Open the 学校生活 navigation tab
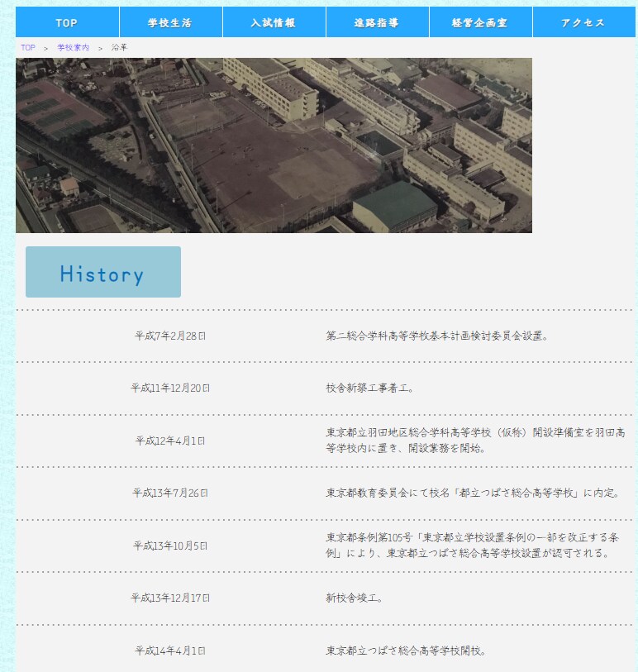The height and width of the screenshot is (672, 638). click(x=171, y=22)
